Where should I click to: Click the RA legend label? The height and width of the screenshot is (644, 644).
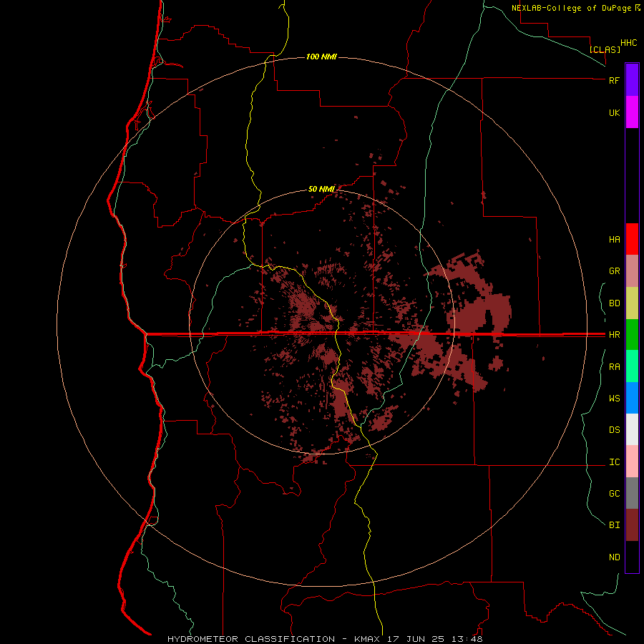(614, 367)
